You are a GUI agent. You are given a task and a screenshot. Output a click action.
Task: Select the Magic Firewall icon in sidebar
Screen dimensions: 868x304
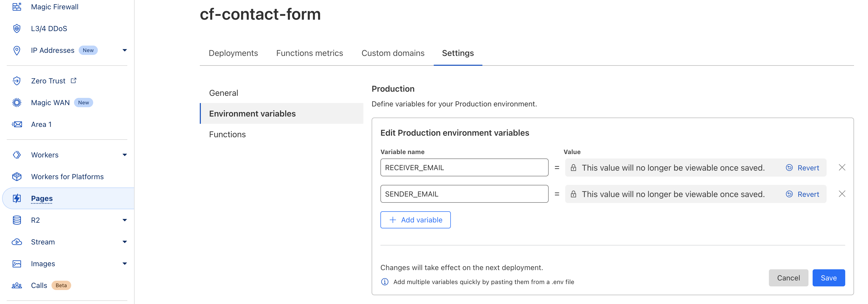pyautogui.click(x=17, y=6)
